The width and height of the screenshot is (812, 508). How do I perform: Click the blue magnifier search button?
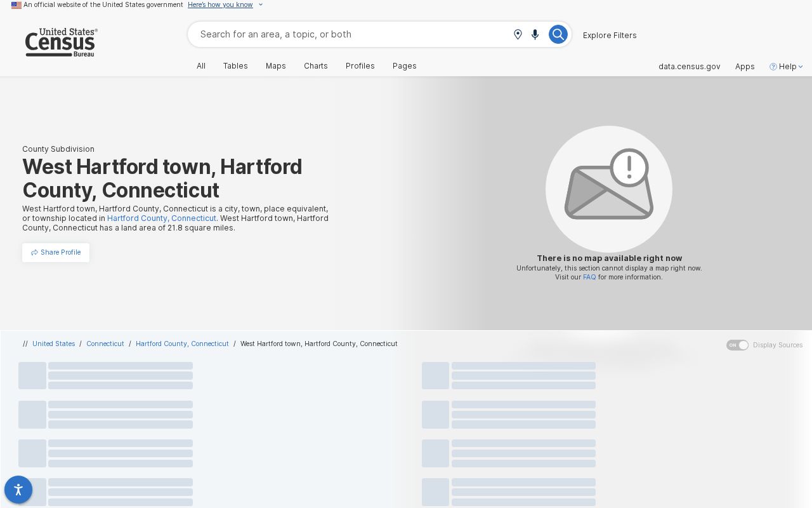click(x=558, y=34)
